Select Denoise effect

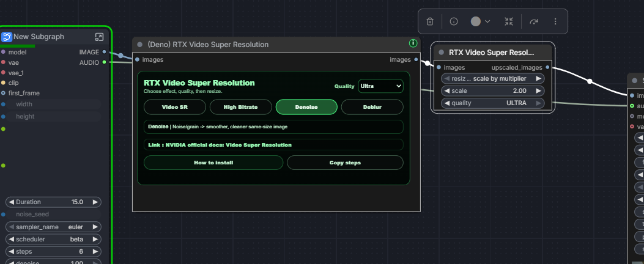coord(306,107)
